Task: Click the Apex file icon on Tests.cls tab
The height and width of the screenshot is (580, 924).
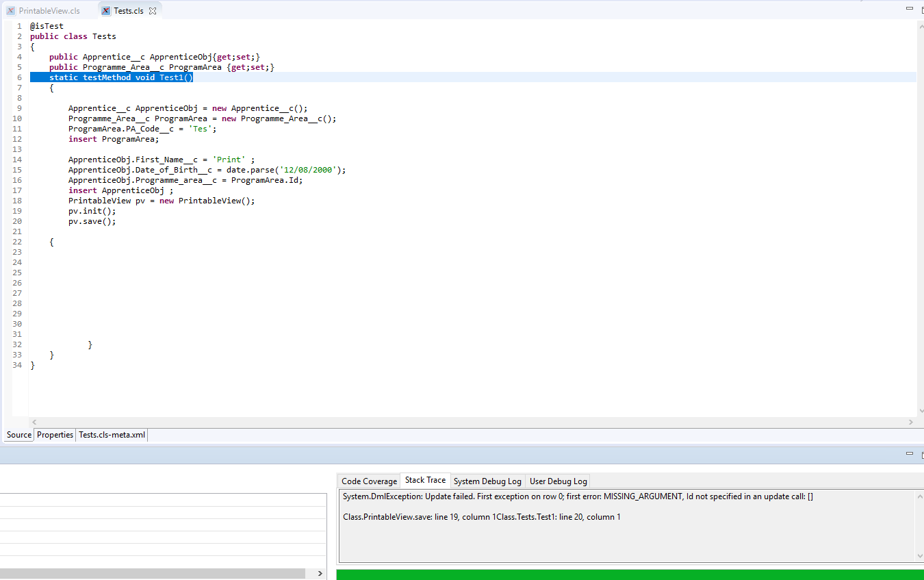Action: pyautogui.click(x=106, y=11)
